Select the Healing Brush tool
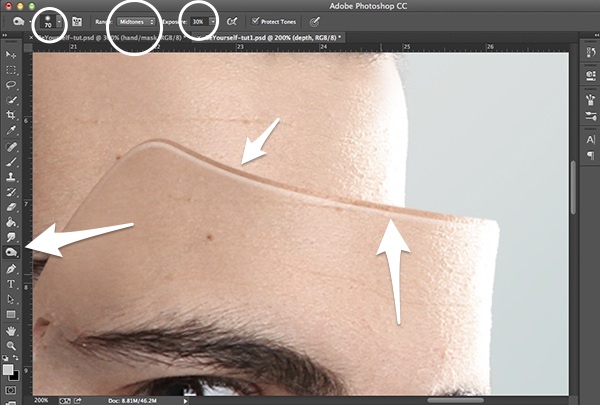The width and height of the screenshot is (600, 405). pyautogui.click(x=11, y=147)
